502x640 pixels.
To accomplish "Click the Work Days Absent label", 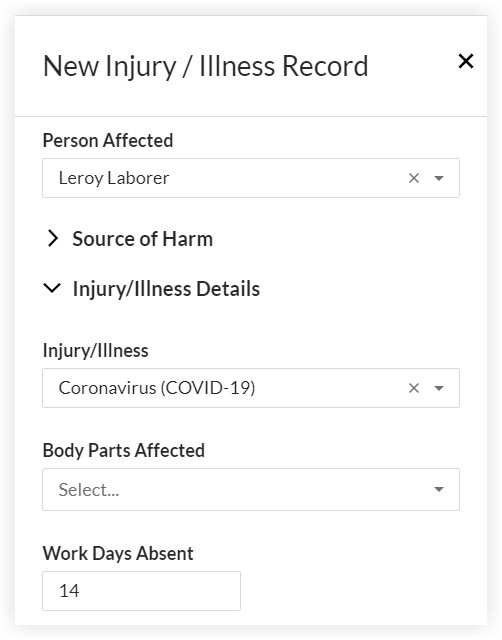I will coord(118,553).
